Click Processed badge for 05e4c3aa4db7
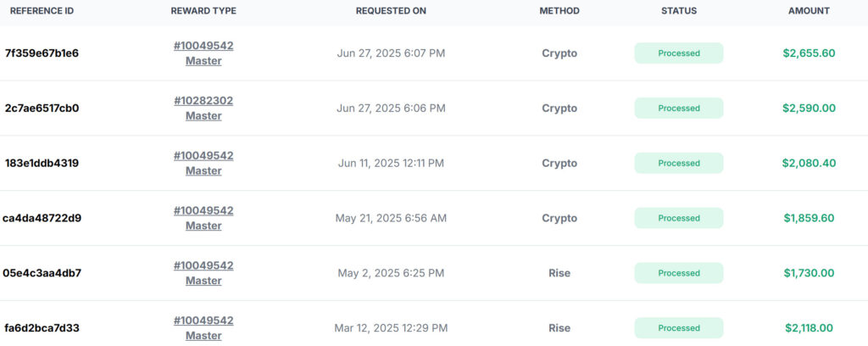The width and height of the screenshot is (868, 346). (x=679, y=273)
